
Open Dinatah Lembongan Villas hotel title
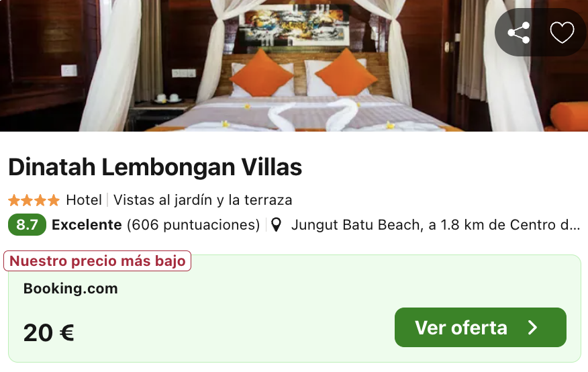pyautogui.click(x=155, y=167)
